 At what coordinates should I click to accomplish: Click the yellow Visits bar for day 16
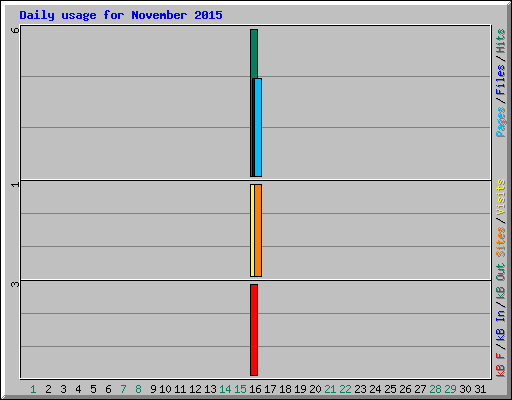[252, 230]
